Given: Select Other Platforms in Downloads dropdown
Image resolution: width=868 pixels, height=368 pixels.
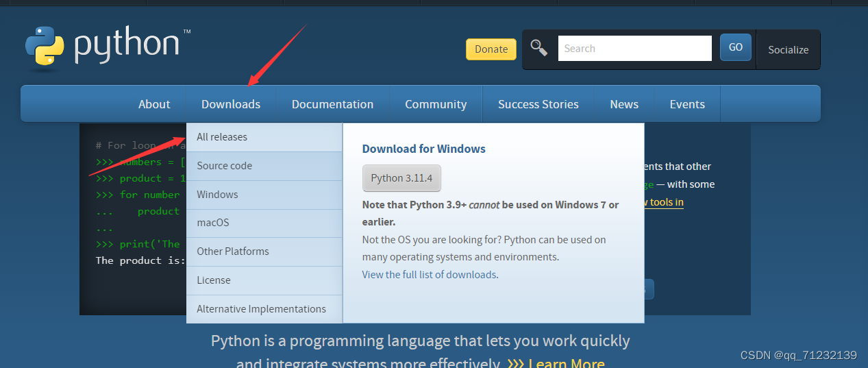Looking at the screenshot, I should (264, 252).
